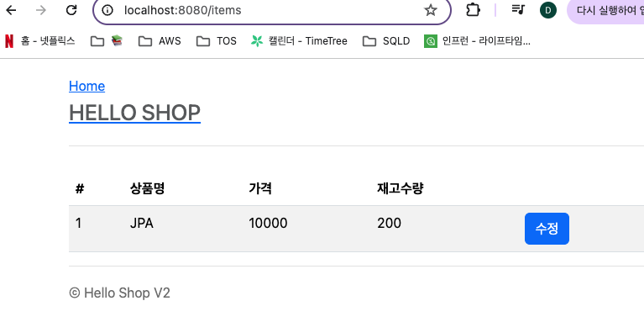Viewport: 644px width, 322px height.
Task: Click the HELLO SHOP heading link
Action: tap(134, 113)
